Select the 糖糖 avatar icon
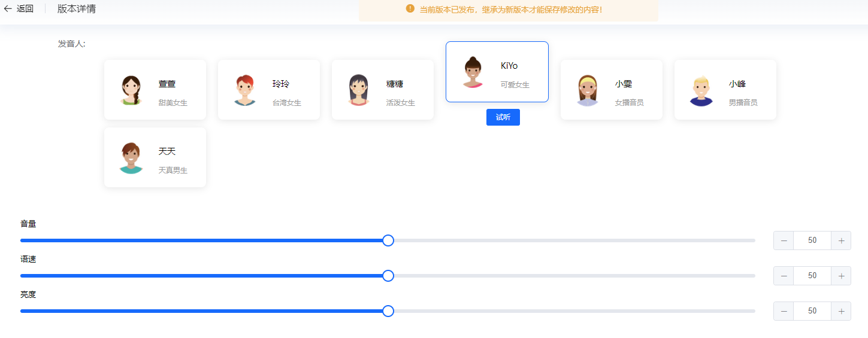 pyautogui.click(x=358, y=90)
